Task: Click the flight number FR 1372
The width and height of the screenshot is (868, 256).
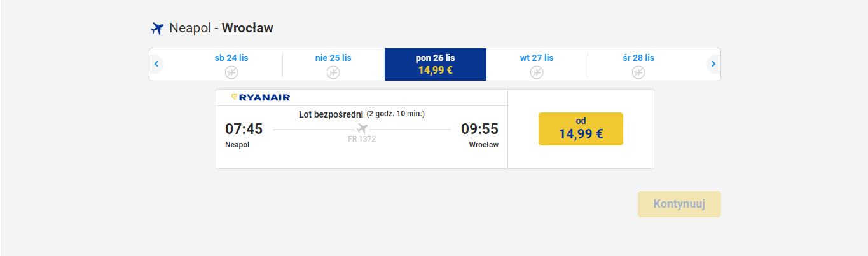Action: 362,139
